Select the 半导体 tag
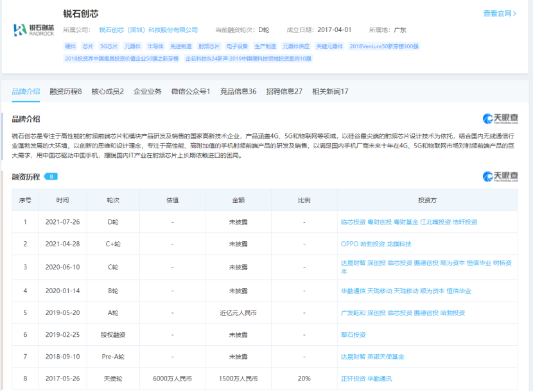Viewport: 533px width, 392px height. (x=155, y=46)
